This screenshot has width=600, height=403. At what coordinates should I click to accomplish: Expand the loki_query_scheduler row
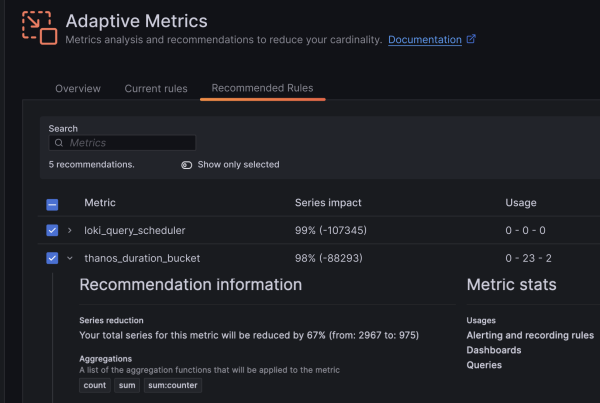(70, 231)
